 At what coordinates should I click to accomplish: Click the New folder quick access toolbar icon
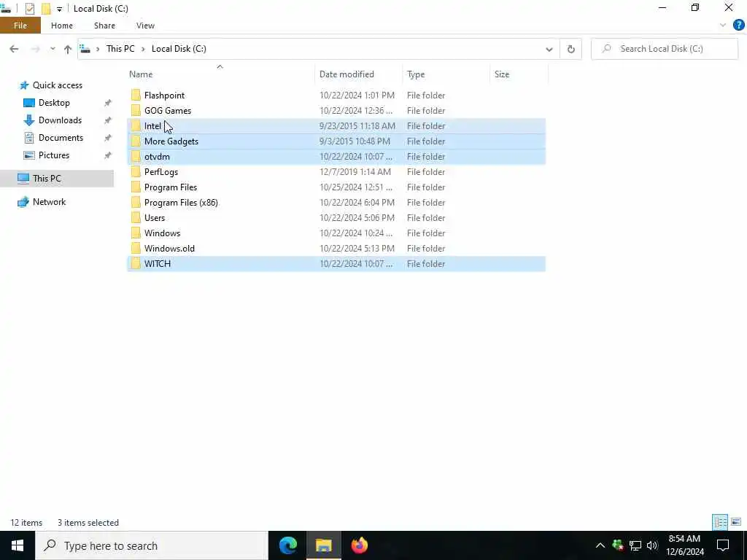click(x=46, y=9)
